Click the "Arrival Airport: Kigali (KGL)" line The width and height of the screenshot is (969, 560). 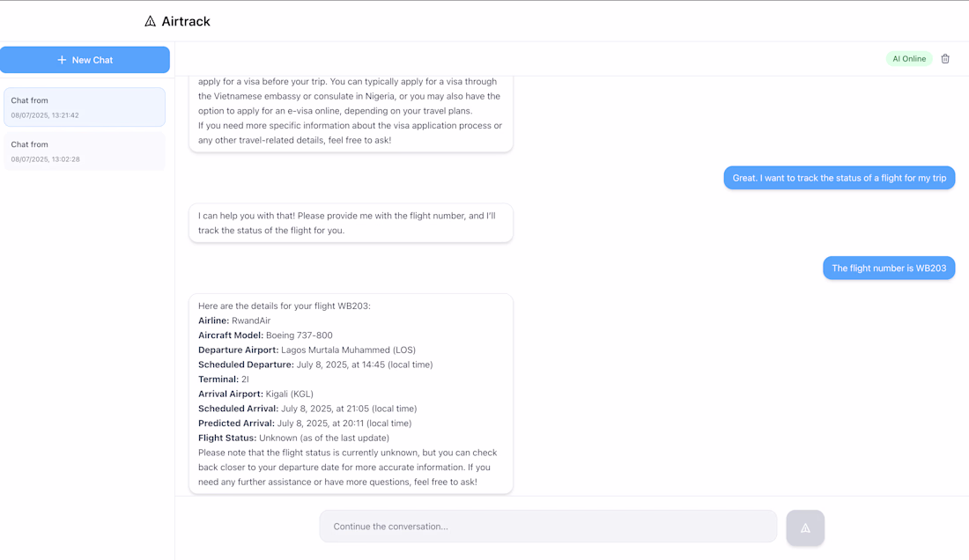(x=255, y=394)
